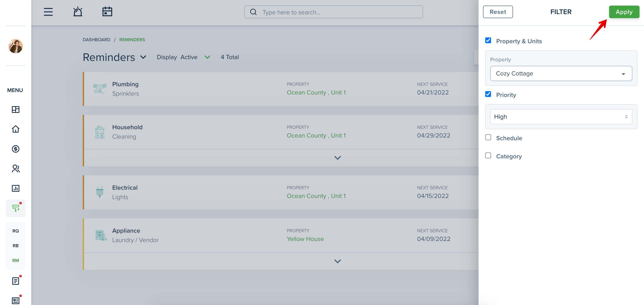Select the Electrical reminder title
Viewport: 644px width, 305px height.
[x=125, y=188]
